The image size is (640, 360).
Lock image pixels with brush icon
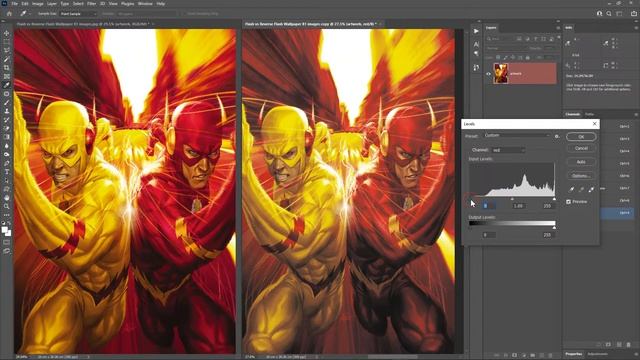click(x=505, y=58)
